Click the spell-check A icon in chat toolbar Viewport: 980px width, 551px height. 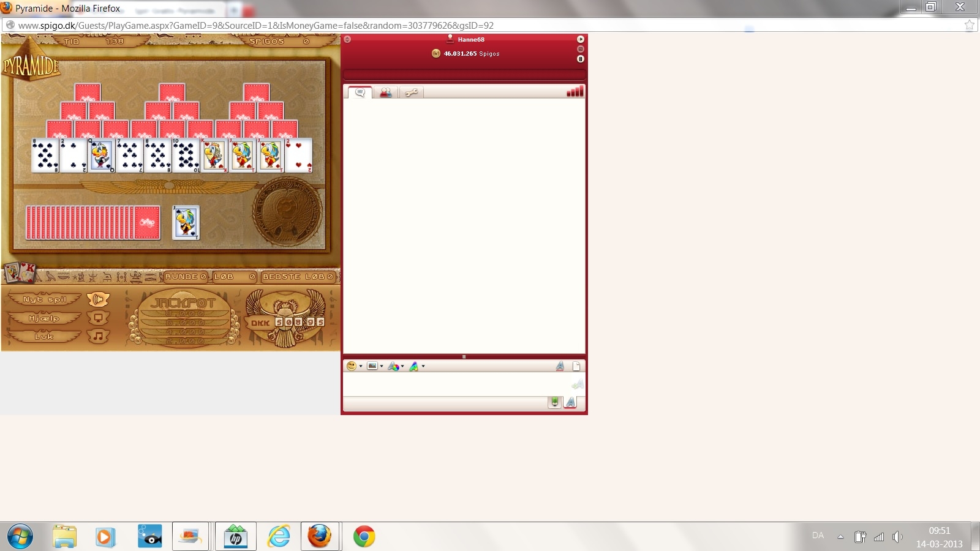tap(560, 366)
